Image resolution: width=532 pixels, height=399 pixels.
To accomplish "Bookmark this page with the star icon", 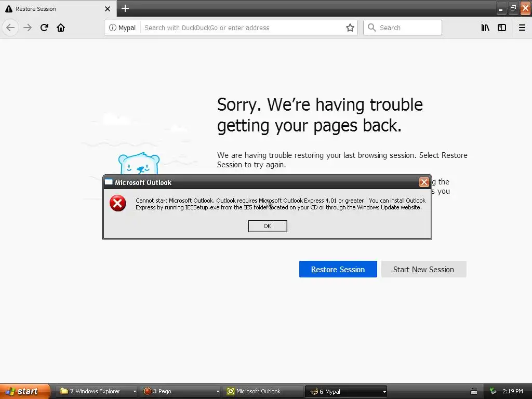I will [x=350, y=28].
